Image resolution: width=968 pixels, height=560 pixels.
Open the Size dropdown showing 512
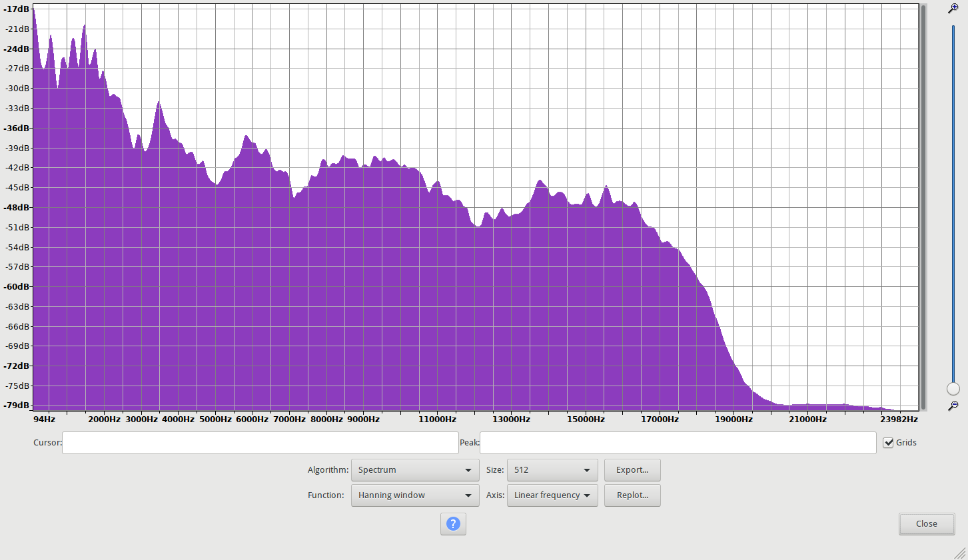point(552,470)
